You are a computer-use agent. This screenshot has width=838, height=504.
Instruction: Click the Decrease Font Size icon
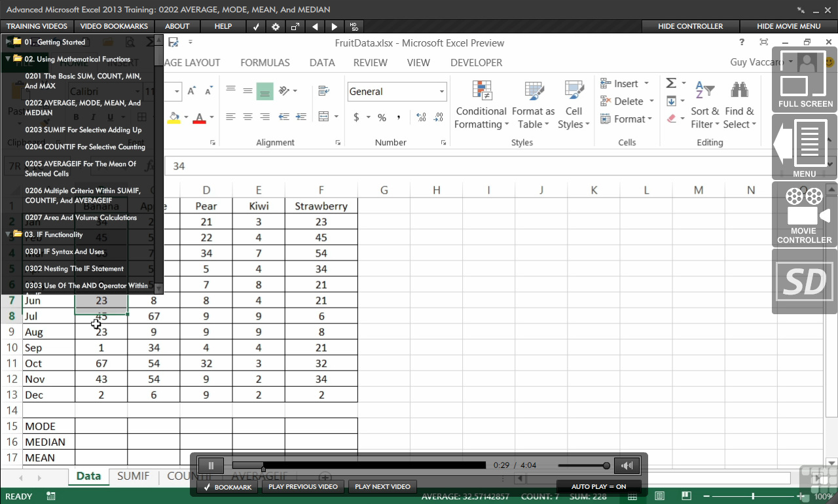(x=209, y=92)
